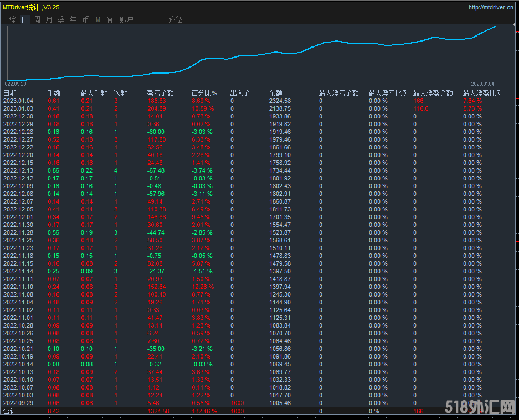Click the 2138.75 balance value
The width and height of the screenshot is (519, 420).
(280, 109)
